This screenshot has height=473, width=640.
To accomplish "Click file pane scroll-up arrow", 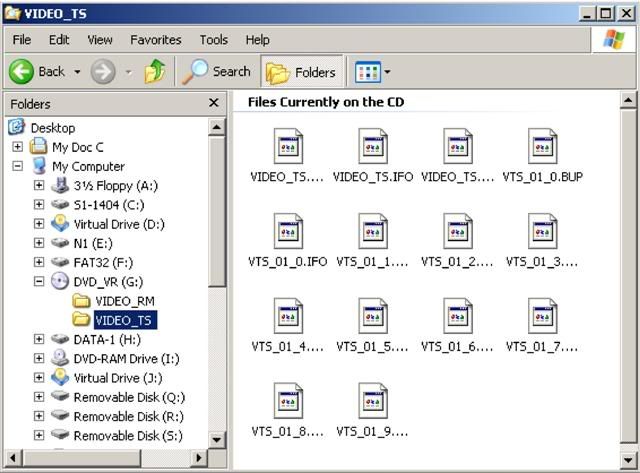I will [628, 100].
